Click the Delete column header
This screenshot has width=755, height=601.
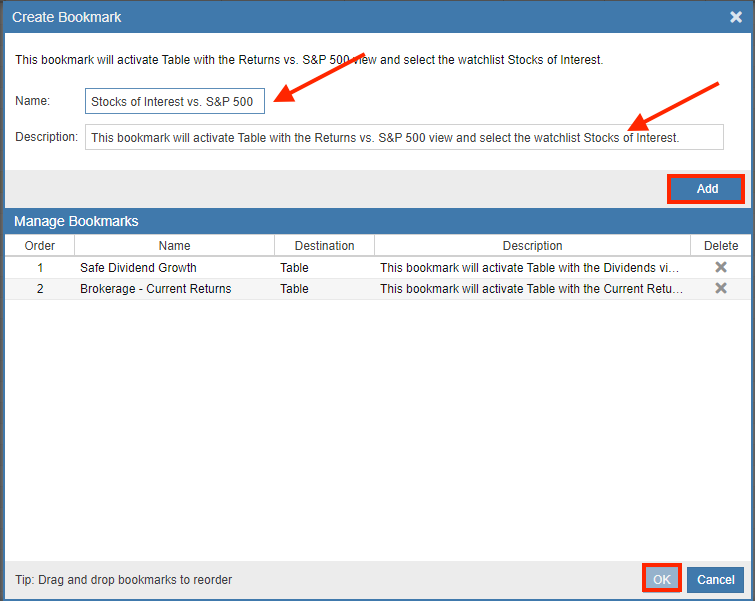coord(721,246)
